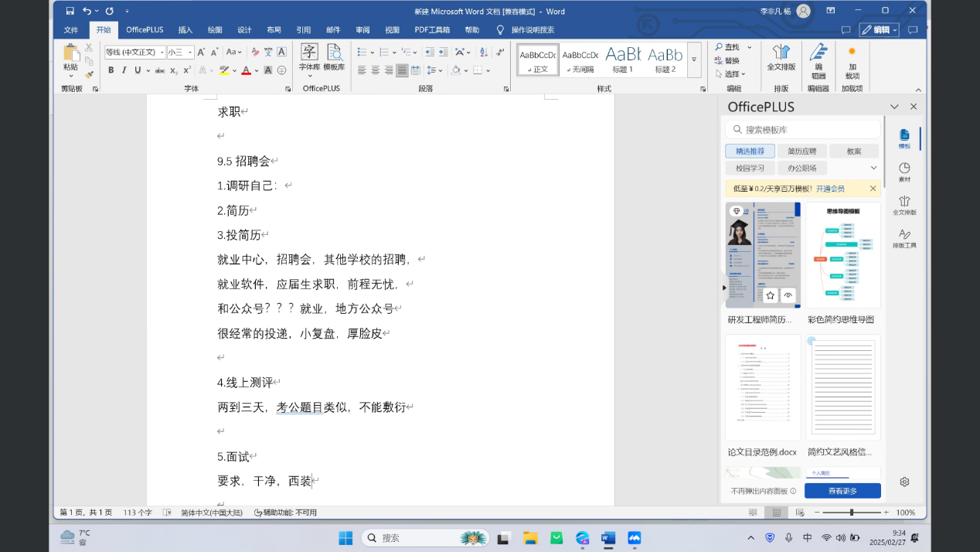Open the 布局 ribbon tab
This screenshot has width=980, height=552.
(x=274, y=30)
